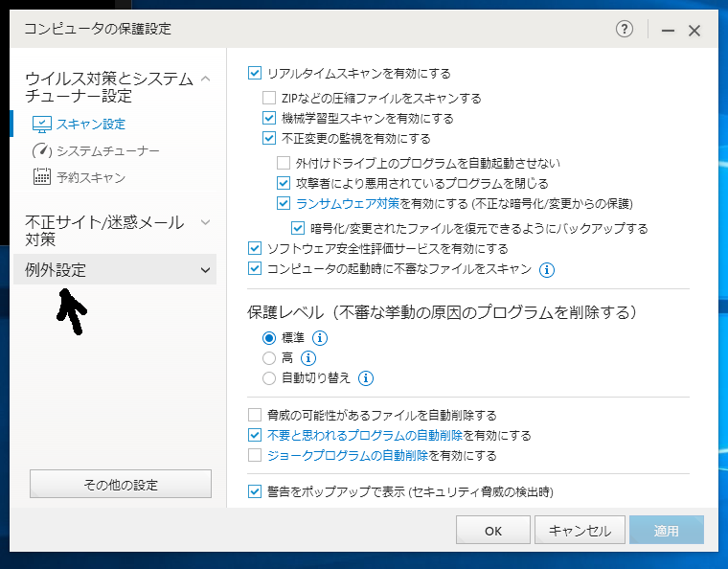Select 自動切り替え protection level
Image resolution: width=728 pixels, height=569 pixels.
[269, 378]
